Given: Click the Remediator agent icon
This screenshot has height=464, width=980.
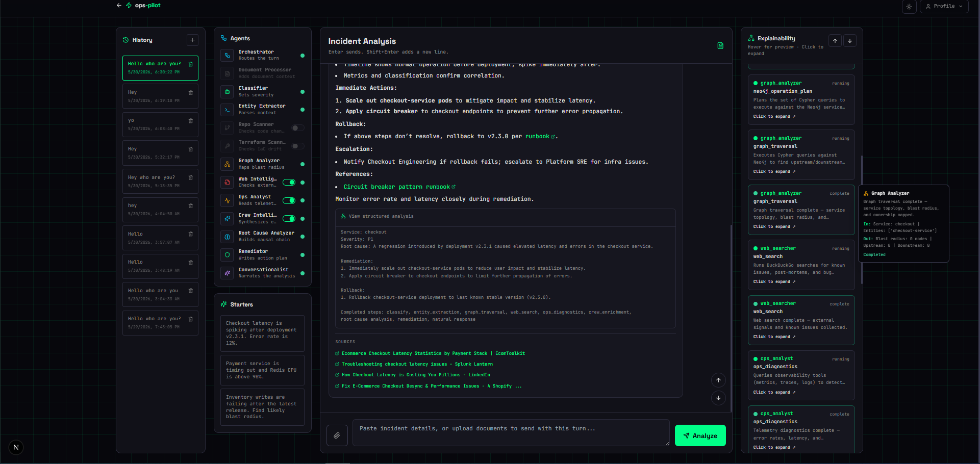Looking at the screenshot, I should 227,255.
